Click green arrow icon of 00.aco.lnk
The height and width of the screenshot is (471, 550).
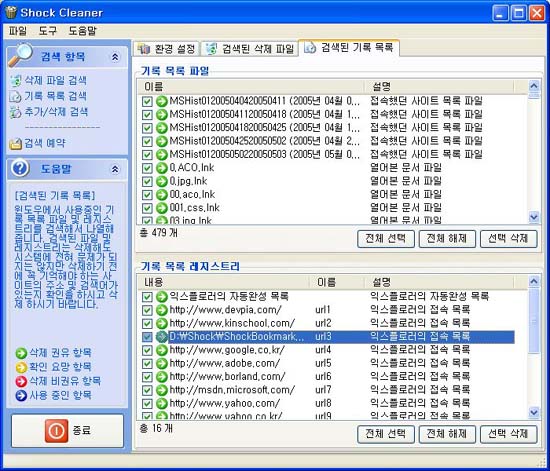point(162,195)
